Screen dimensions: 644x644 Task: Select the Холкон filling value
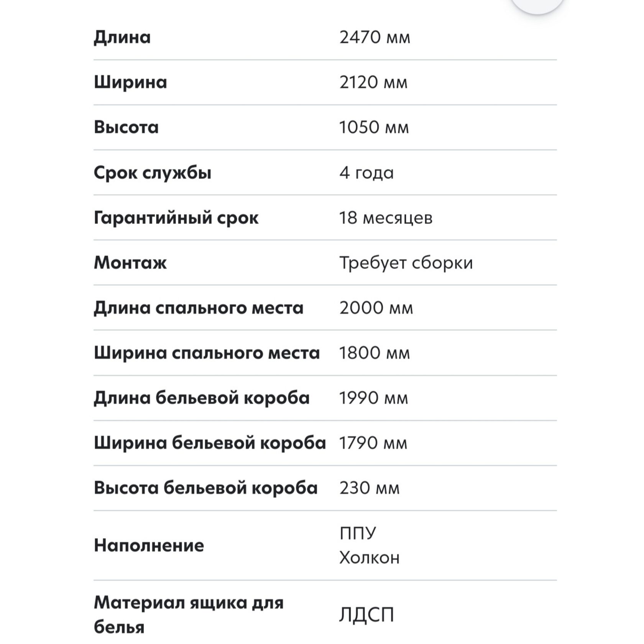click(x=369, y=558)
